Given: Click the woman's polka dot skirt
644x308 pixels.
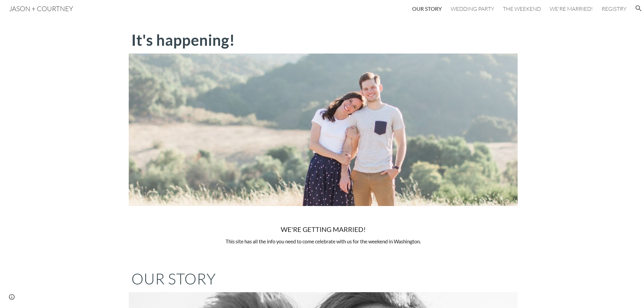Looking at the screenshot, I should pyautogui.click(x=327, y=180).
